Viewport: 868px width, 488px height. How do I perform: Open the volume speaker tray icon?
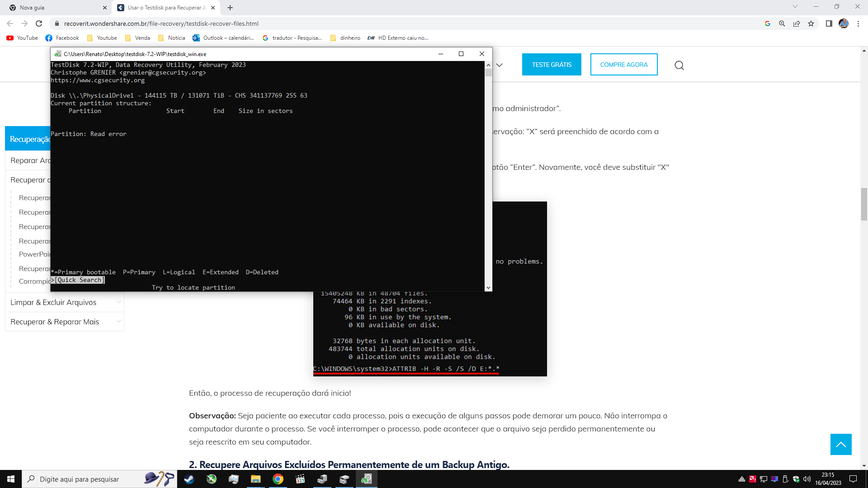point(807,479)
